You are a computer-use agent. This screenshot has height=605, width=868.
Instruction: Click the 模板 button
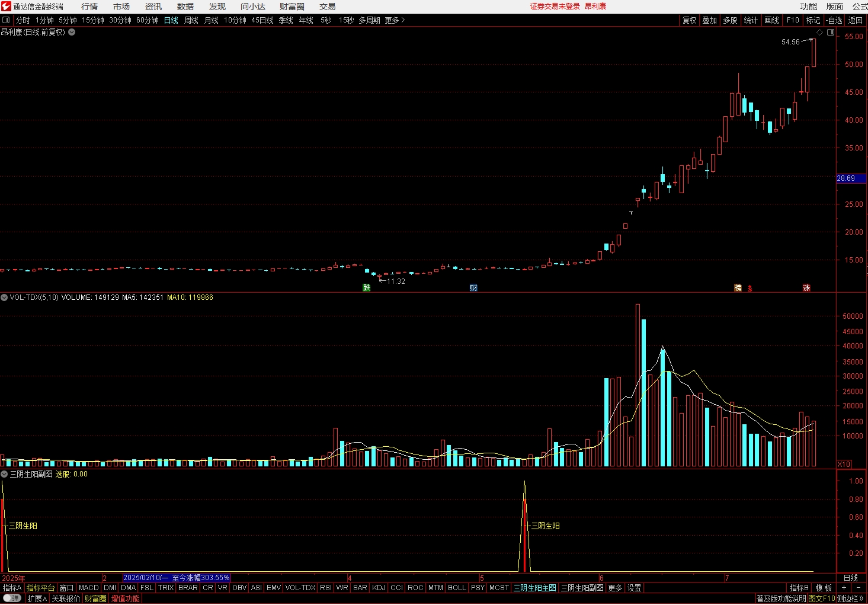824,588
